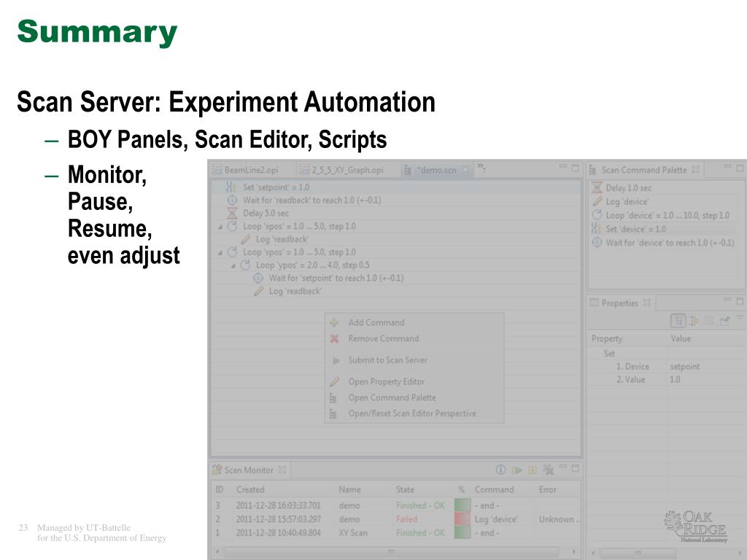Open the Properties view menu dropdown arrow
Screen dimensions: 747x560
point(740,317)
